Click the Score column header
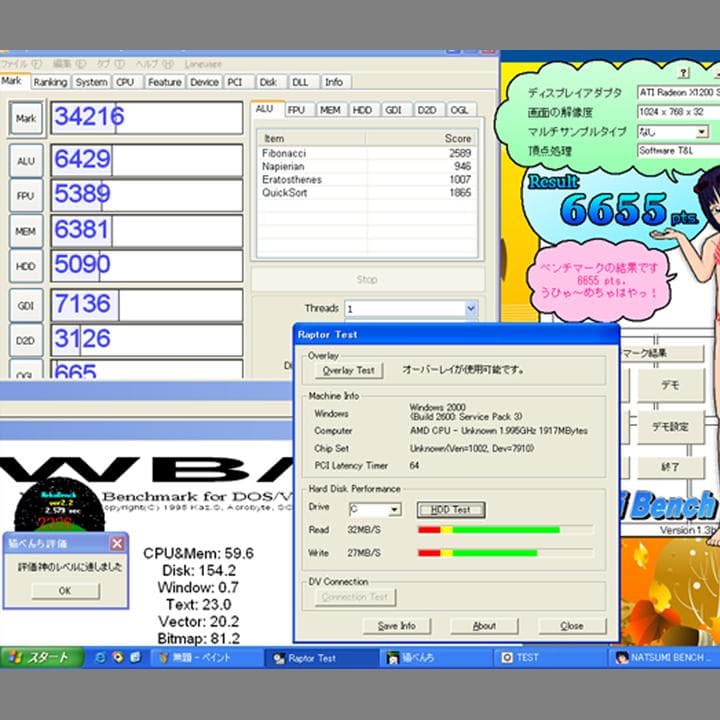Image resolution: width=720 pixels, height=720 pixels. pos(421,138)
